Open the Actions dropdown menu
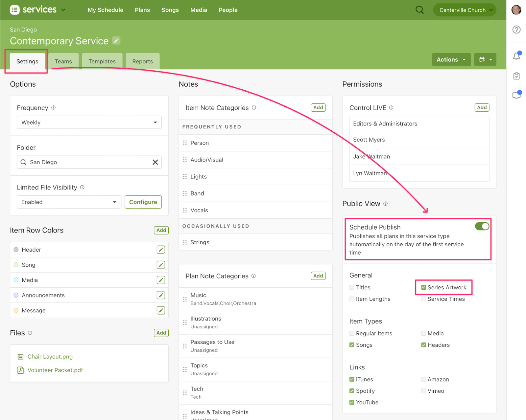This screenshot has height=420, width=526. point(451,60)
